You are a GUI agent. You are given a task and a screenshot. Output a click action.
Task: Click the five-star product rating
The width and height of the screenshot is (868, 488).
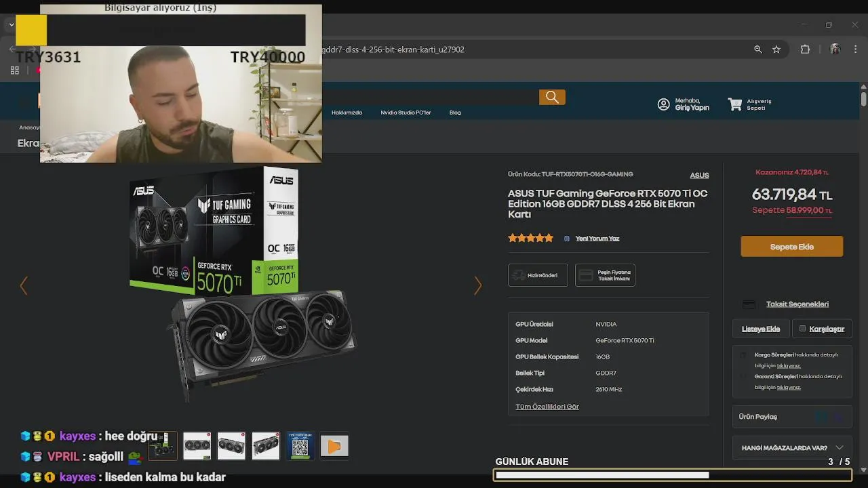coord(531,238)
